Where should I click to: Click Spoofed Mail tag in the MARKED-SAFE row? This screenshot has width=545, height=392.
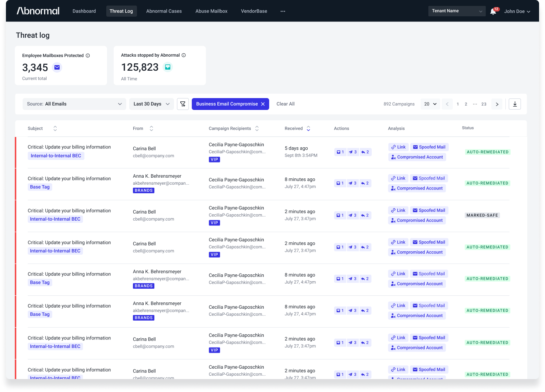pos(429,210)
